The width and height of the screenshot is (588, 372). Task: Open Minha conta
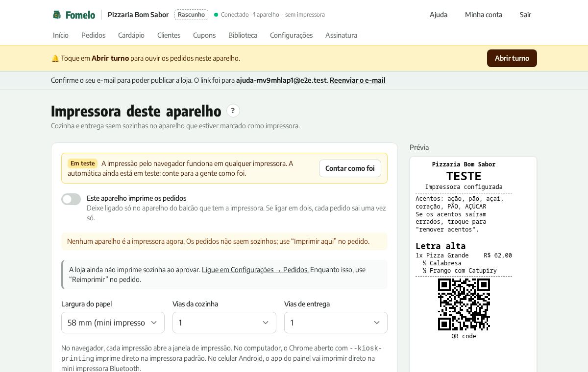484,15
